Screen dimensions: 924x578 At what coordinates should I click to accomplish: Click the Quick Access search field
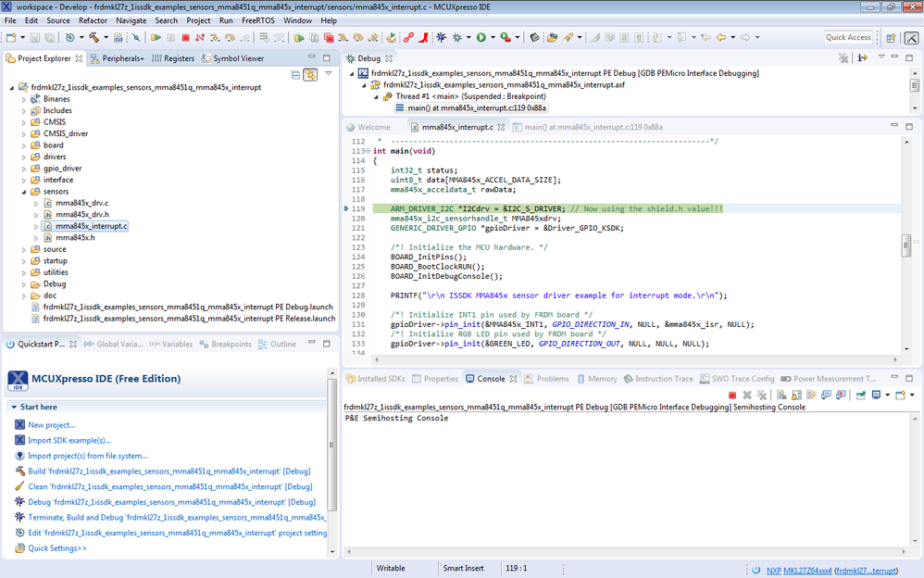coord(849,37)
